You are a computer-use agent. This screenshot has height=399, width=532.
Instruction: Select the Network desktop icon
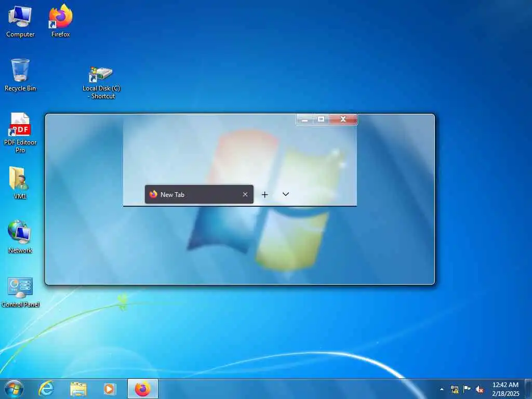tap(20, 237)
